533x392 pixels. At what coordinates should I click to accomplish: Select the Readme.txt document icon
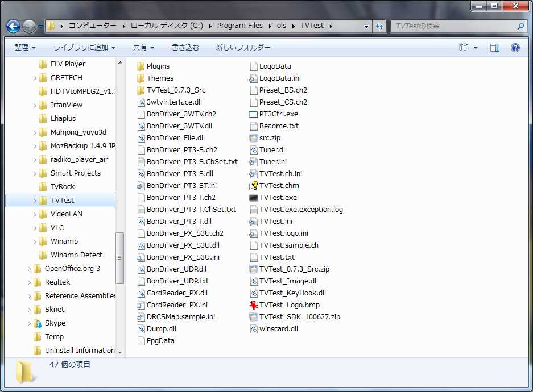(x=254, y=126)
